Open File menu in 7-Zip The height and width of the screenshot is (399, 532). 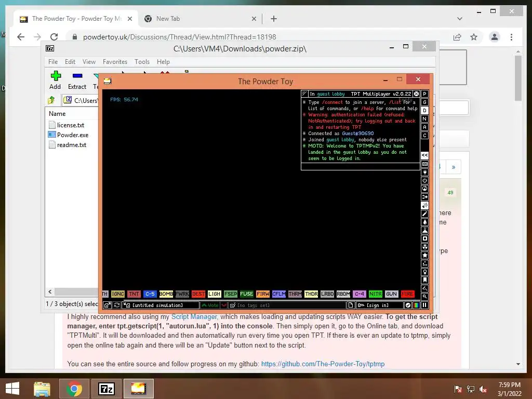point(53,62)
